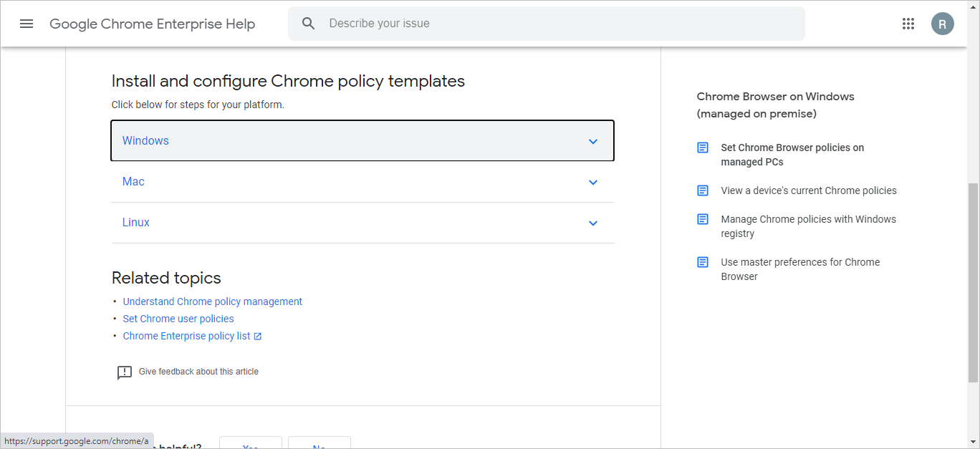Open the Chrome Enterprise policy list
Screen dimensions: 980x449
click(186, 335)
